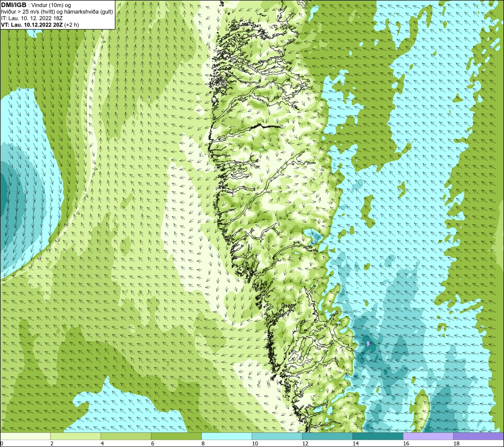Click the 'hviður > 25 m/s (hvítt)' text
Screen dimensions: 504x447
tap(28, 12)
